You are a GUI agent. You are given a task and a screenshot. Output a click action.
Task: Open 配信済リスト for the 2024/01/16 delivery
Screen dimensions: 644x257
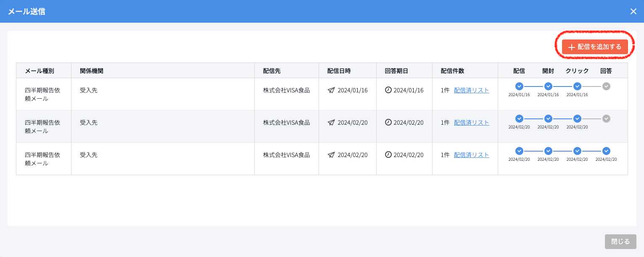click(x=471, y=90)
